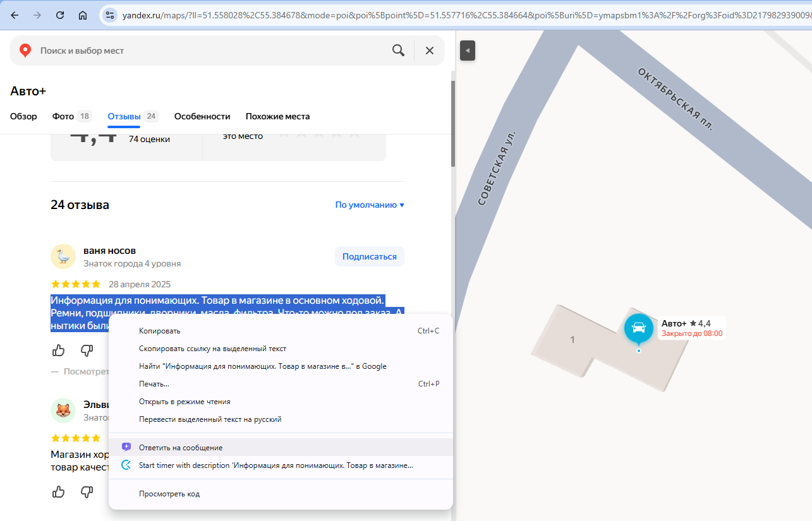Click the timer icon in context menu
This screenshot has width=812, height=521.
126,465
